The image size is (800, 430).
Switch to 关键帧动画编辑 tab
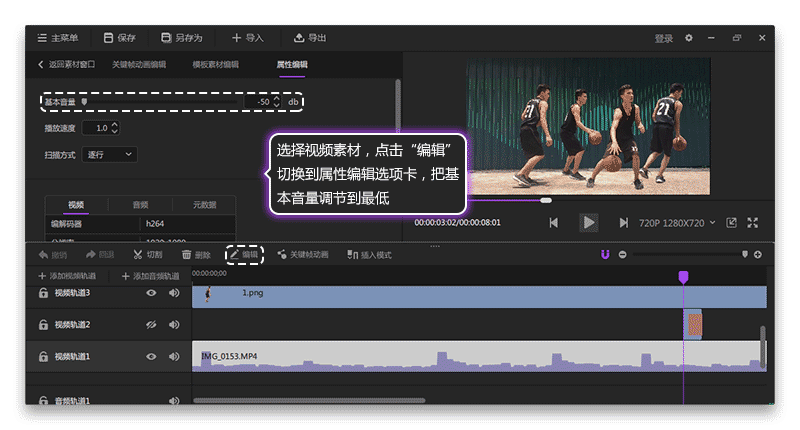pyautogui.click(x=139, y=64)
